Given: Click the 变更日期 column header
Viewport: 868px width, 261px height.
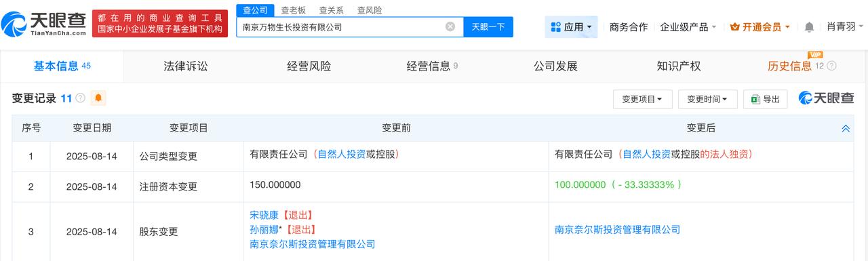Looking at the screenshot, I should tap(92, 127).
